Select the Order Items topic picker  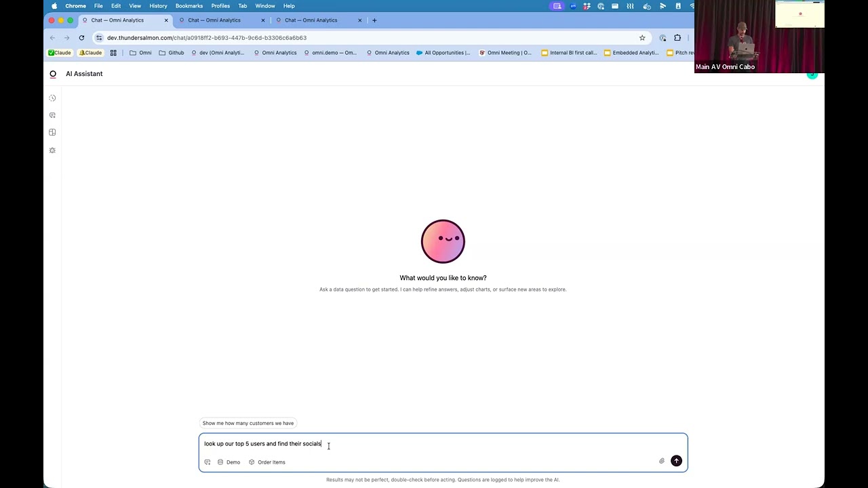(267, 462)
